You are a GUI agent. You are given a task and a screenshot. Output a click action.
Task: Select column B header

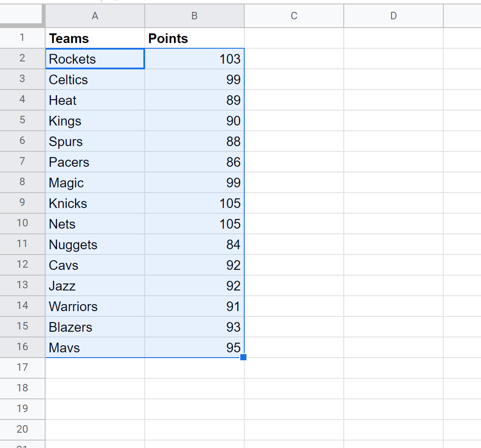(194, 16)
